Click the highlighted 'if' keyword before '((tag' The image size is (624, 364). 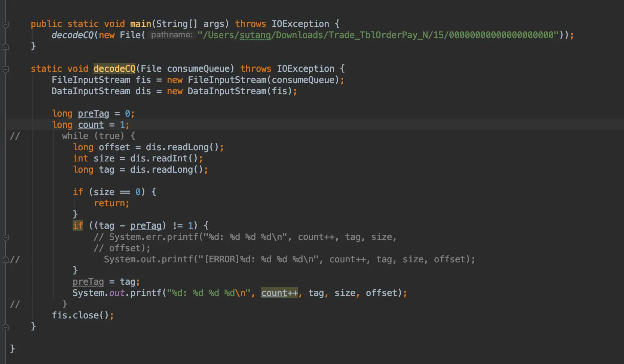pyautogui.click(x=78, y=226)
